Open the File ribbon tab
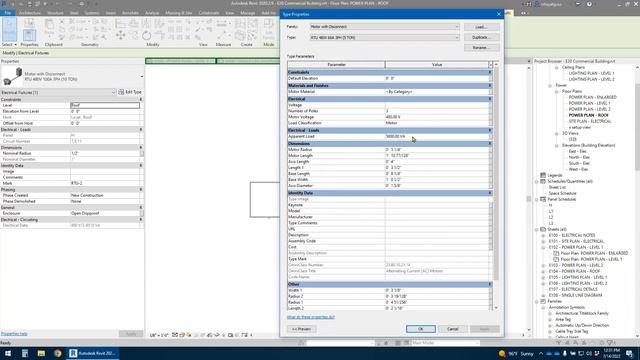 pyautogui.click(x=7, y=13)
